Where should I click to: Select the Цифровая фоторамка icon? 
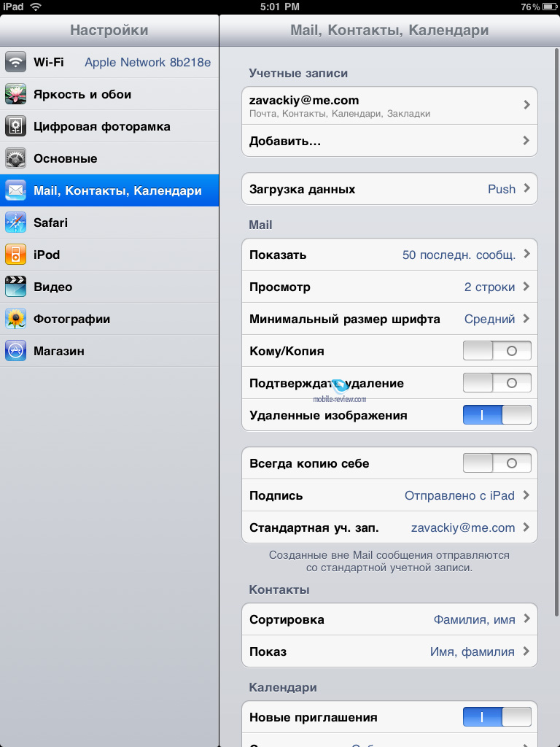click(16, 126)
